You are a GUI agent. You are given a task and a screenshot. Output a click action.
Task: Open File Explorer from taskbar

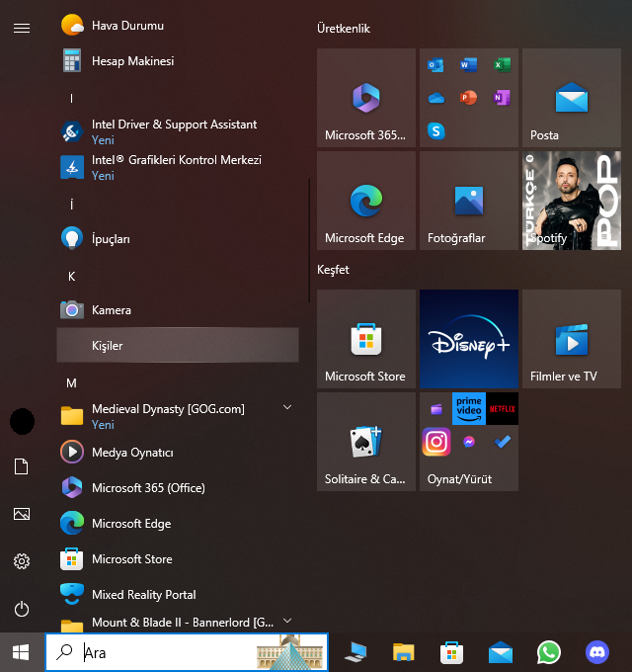click(x=403, y=652)
